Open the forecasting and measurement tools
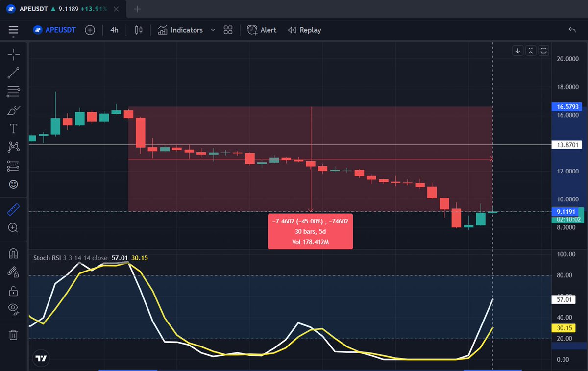The height and width of the screenshot is (371, 588). tap(14, 166)
